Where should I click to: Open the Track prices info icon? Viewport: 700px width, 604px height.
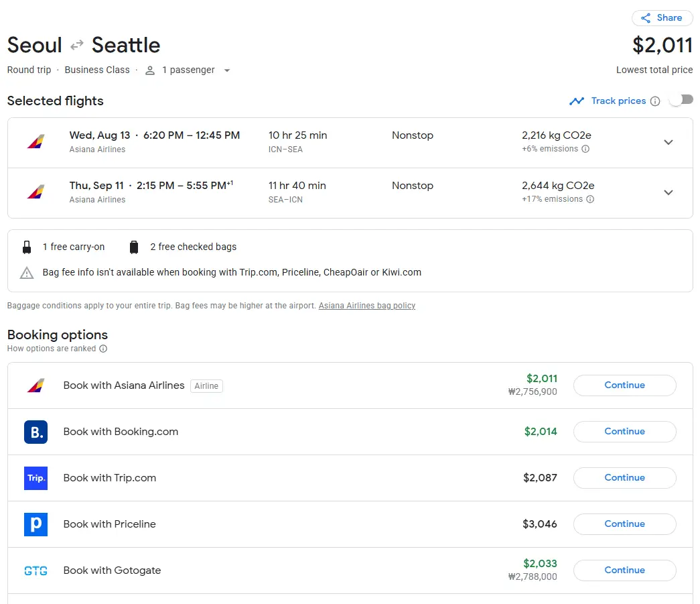tap(655, 101)
